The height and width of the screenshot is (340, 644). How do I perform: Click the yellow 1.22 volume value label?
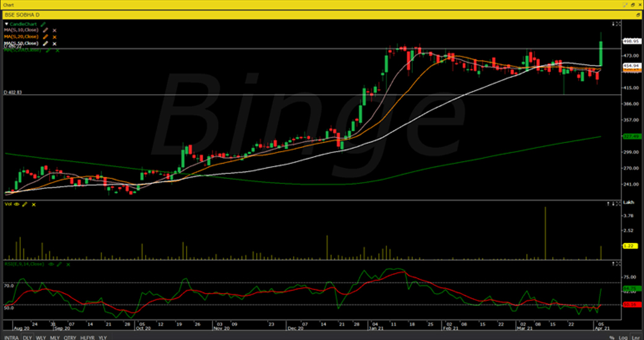tap(630, 246)
